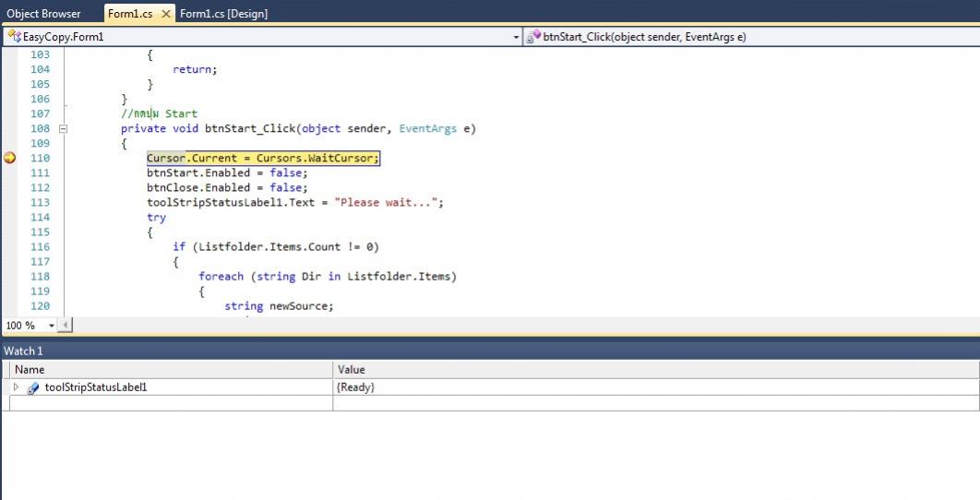This screenshot has height=500, width=980.
Task: Click the method icon beside btnStart_Click
Action: click(x=534, y=37)
